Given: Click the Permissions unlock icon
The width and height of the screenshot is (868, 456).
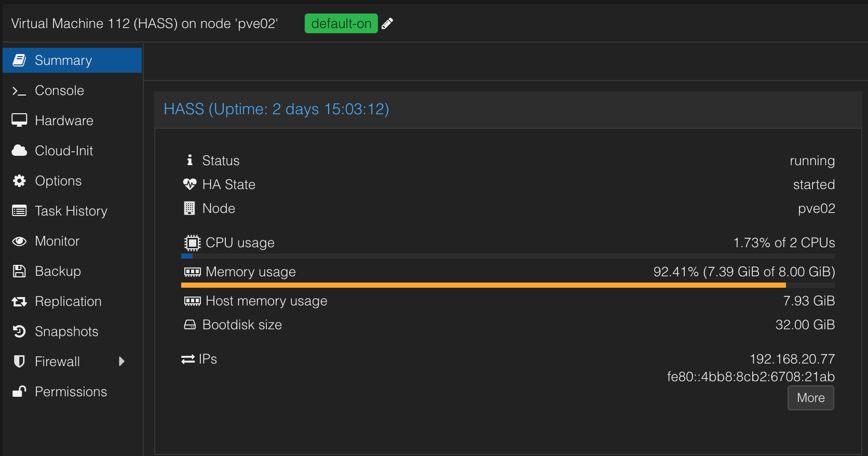Looking at the screenshot, I should pos(19,392).
